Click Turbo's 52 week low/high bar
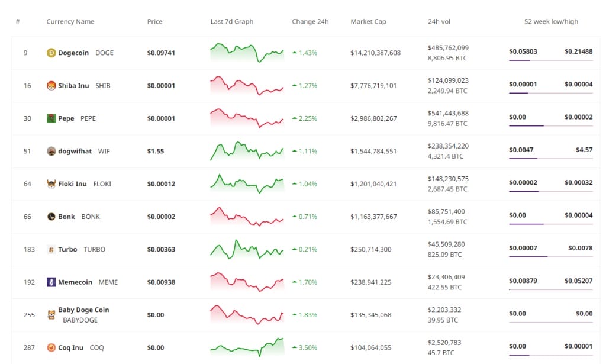This screenshot has width=606, height=364. pos(550,256)
